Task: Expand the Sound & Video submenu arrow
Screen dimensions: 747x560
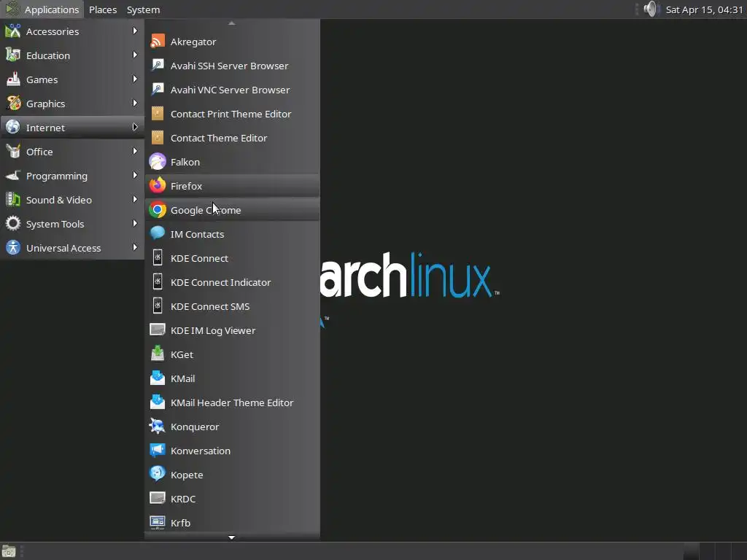Action: pyautogui.click(x=135, y=200)
